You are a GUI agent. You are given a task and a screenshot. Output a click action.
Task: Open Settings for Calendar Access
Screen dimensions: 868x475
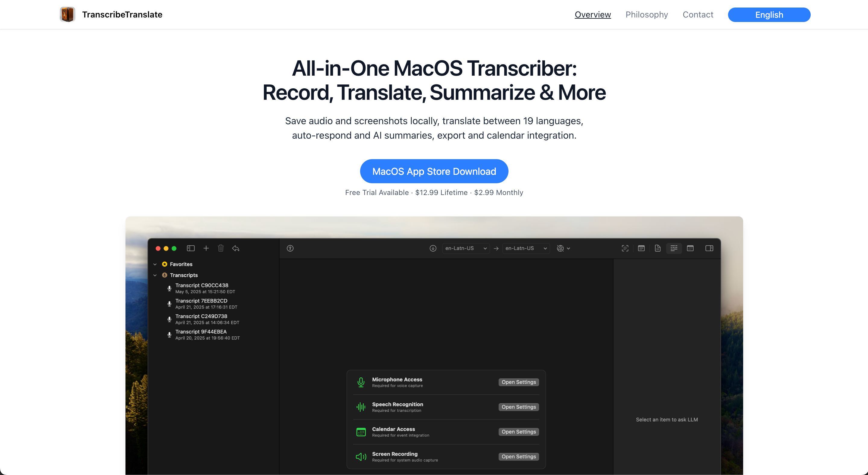click(518, 432)
